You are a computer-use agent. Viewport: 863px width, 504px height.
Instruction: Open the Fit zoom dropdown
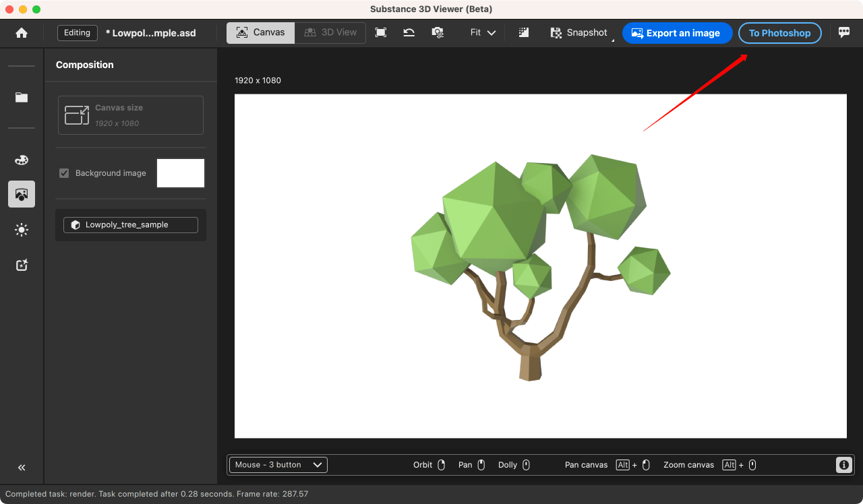coord(483,33)
